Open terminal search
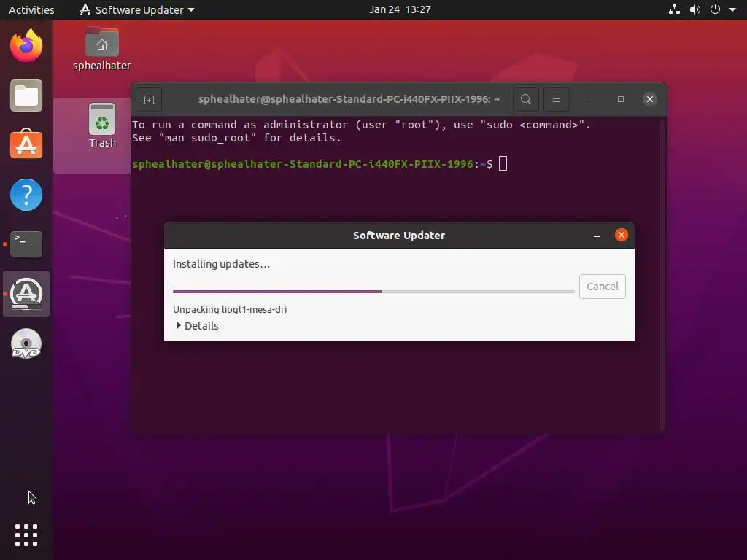Screen dimensions: 747x560 click(x=525, y=99)
